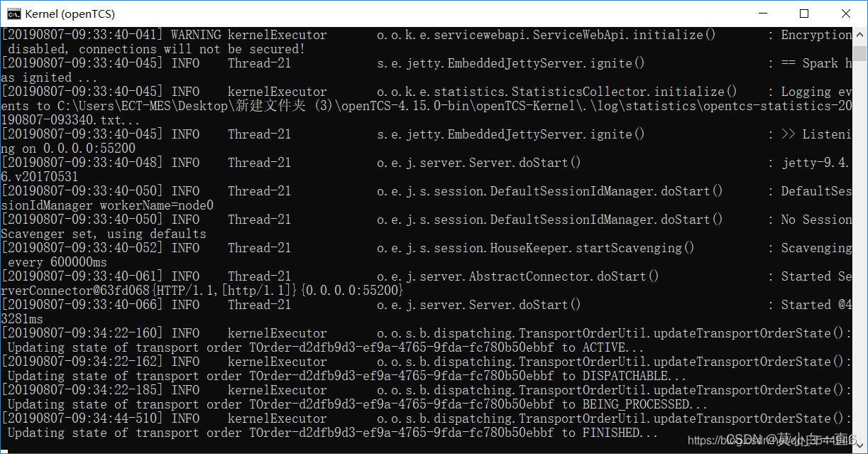Click the scrollbar up arrow
868x454 pixels.
859,33
